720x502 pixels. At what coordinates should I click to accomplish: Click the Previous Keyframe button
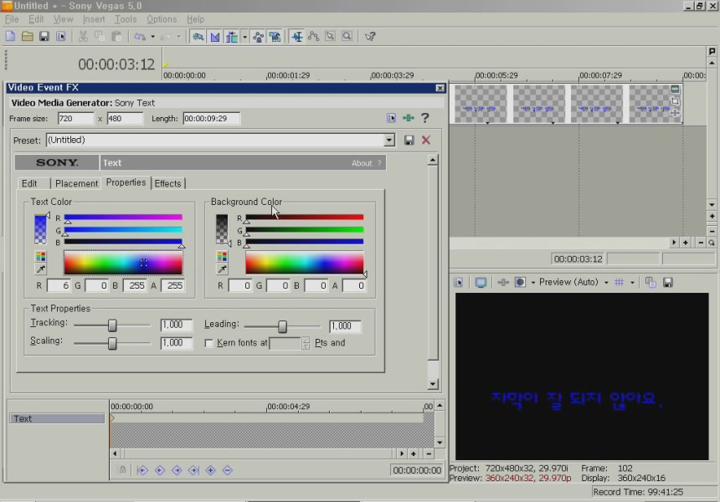[160, 470]
